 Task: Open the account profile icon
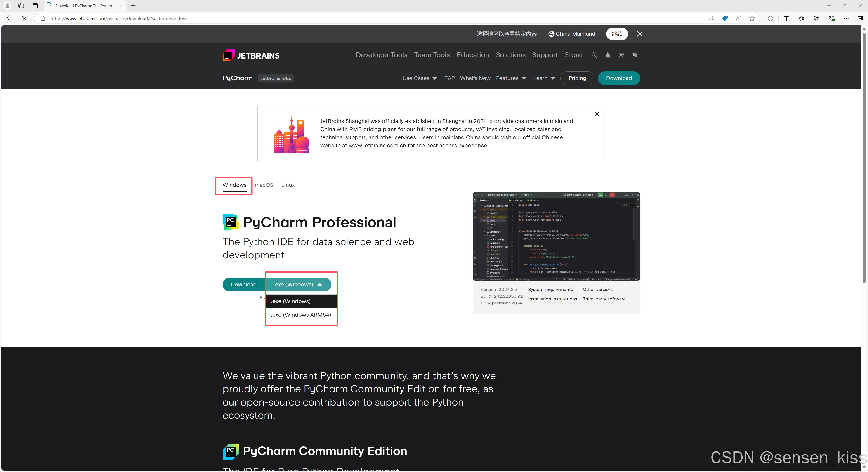(x=608, y=55)
